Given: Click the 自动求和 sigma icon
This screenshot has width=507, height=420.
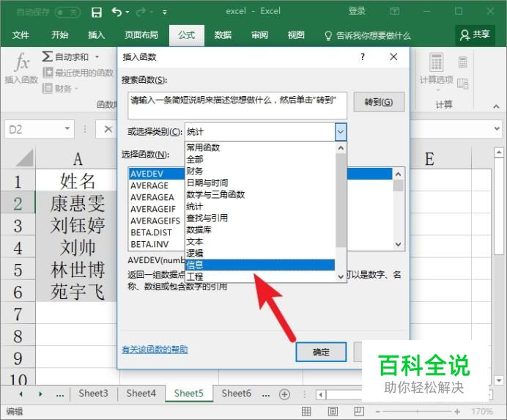Looking at the screenshot, I should tap(47, 56).
